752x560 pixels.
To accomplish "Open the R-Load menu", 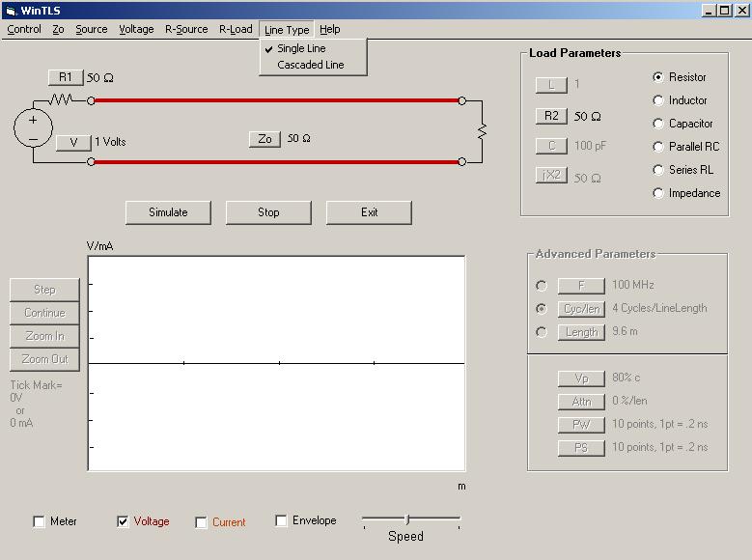I will coord(236,29).
